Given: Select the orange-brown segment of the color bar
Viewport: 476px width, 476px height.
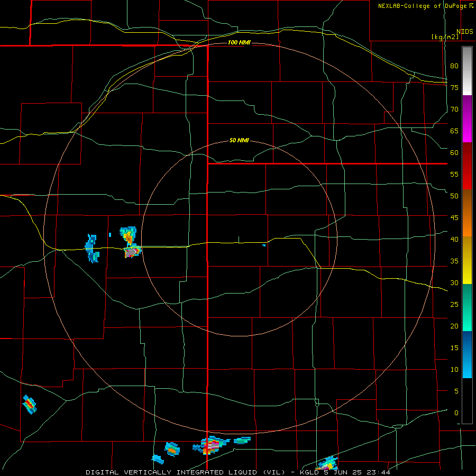Looking at the screenshot, I should coord(467,213).
